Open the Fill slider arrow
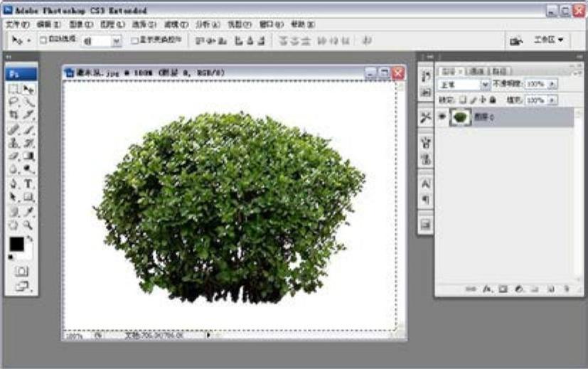Image resolution: width=588 pixels, height=369 pixels. 552,100
